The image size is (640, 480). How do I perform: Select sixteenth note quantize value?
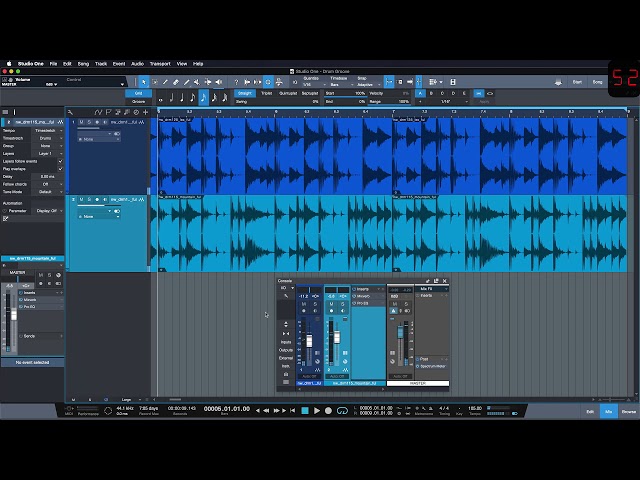coord(203,98)
